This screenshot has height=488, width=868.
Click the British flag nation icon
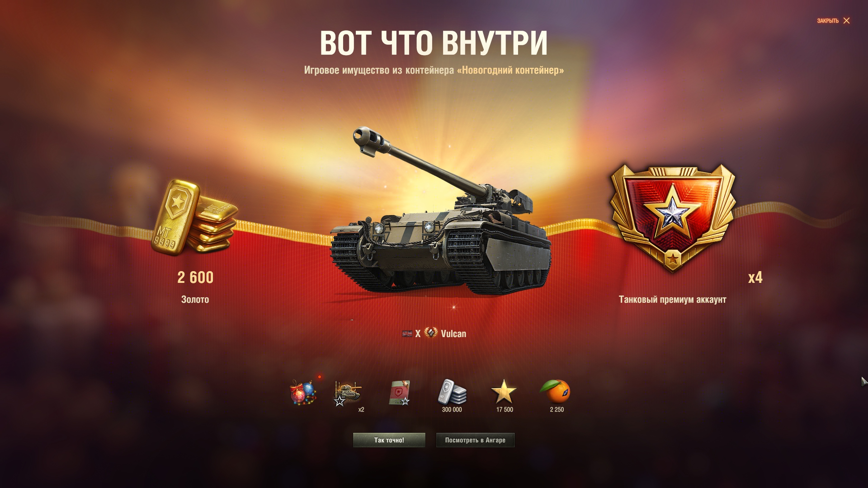(x=407, y=334)
